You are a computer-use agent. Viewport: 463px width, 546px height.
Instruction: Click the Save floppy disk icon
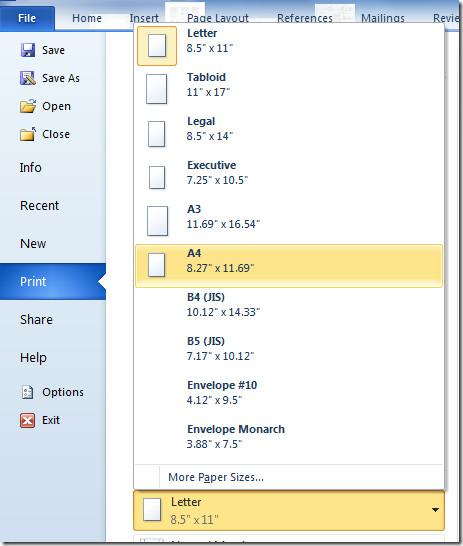(x=28, y=50)
